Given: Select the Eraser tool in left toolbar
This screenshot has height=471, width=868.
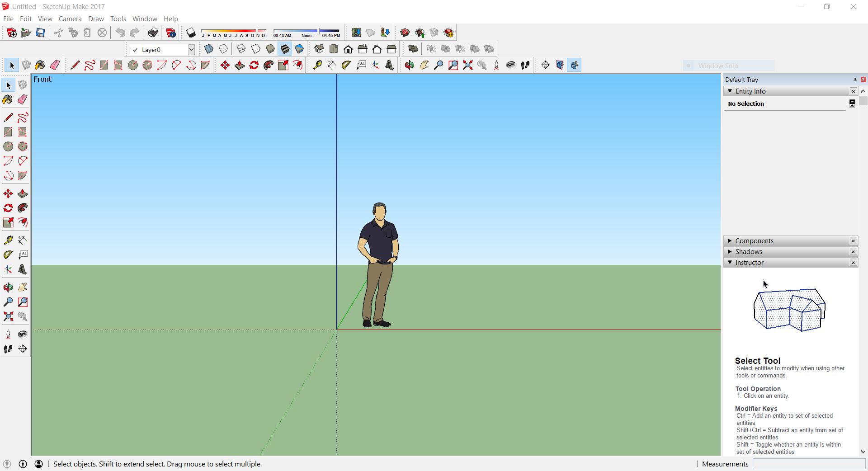Looking at the screenshot, I should click(x=22, y=100).
